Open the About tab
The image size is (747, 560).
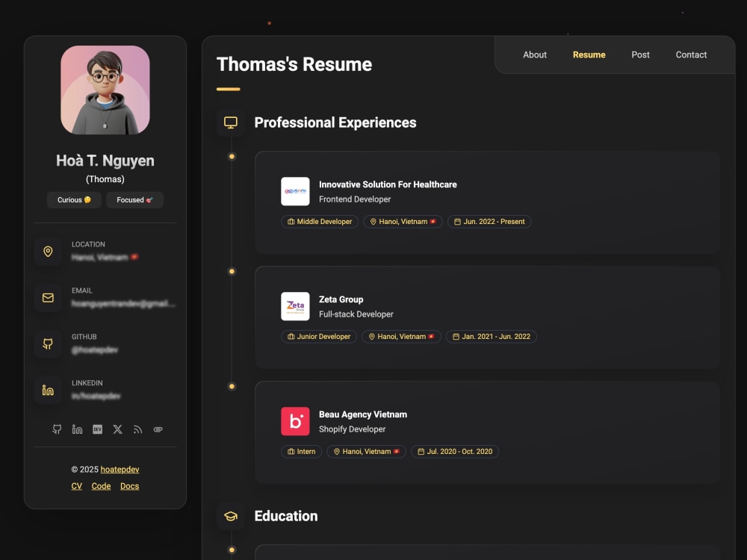point(535,55)
